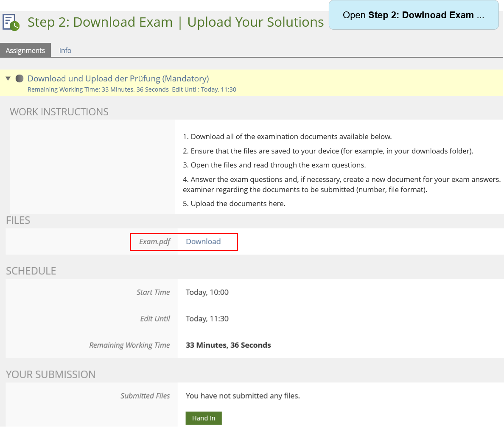Select the Assignments tab
Viewport: 504px width, 427px height.
(x=25, y=50)
